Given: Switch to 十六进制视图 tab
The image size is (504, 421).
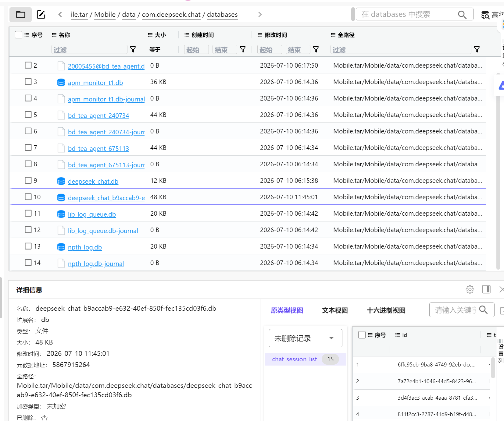Looking at the screenshot, I should click(386, 310).
